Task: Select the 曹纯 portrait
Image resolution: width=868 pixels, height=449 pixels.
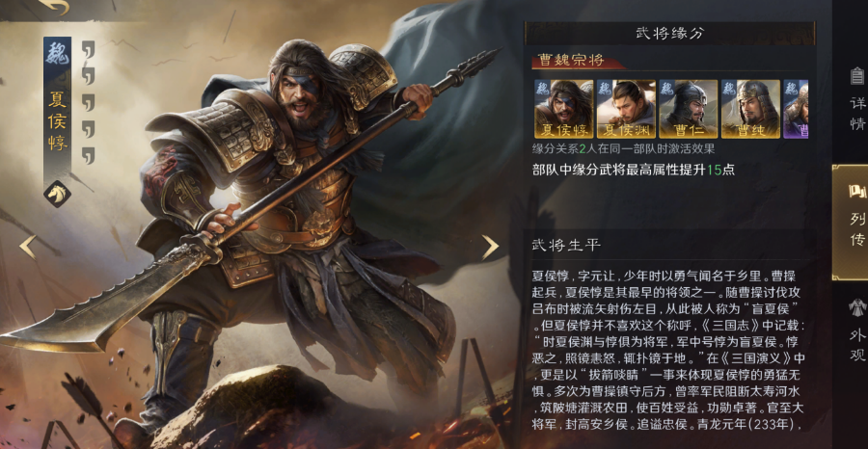Action: 750,109
